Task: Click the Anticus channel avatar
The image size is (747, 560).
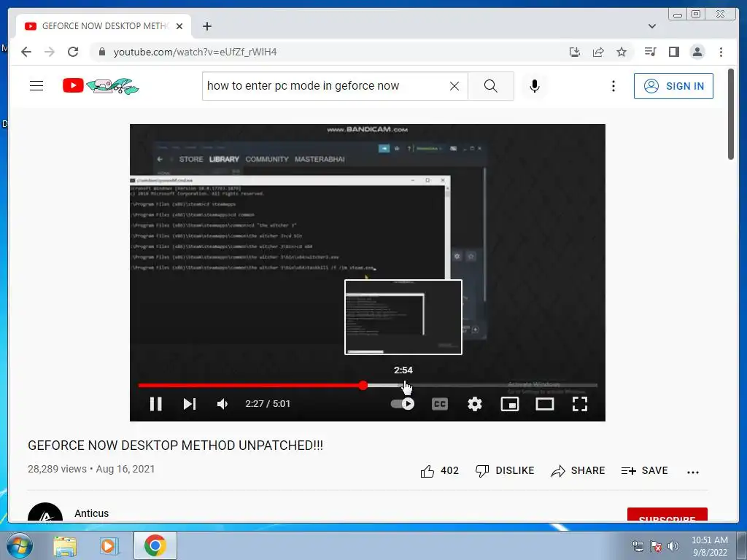Action: 45,513
